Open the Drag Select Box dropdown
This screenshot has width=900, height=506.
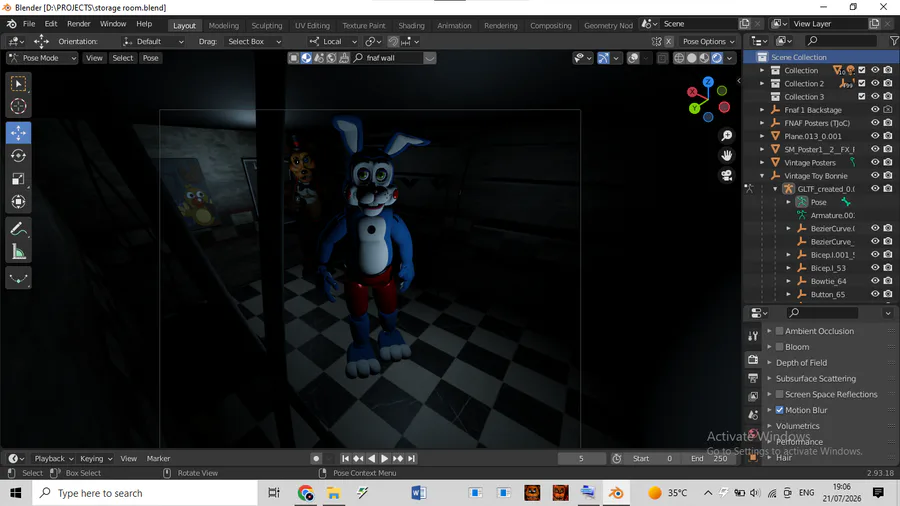[x=255, y=41]
